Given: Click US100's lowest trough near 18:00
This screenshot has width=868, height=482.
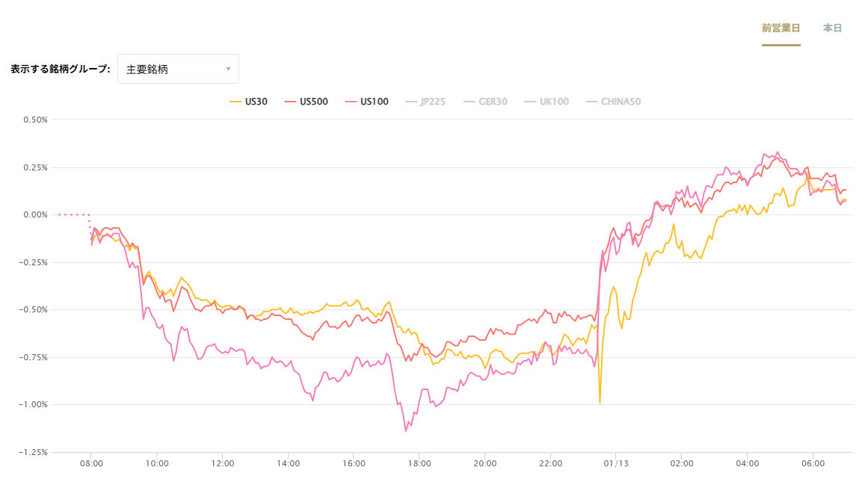Looking at the screenshot, I should pyautogui.click(x=406, y=430).
